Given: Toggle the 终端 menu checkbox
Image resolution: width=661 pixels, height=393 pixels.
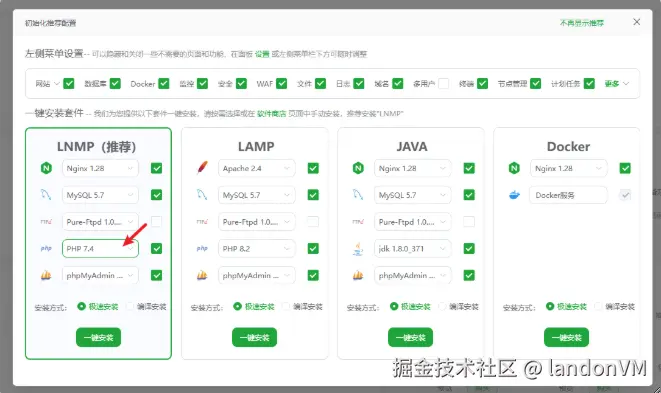Looking at the screenshot, I should pos(482,83).
